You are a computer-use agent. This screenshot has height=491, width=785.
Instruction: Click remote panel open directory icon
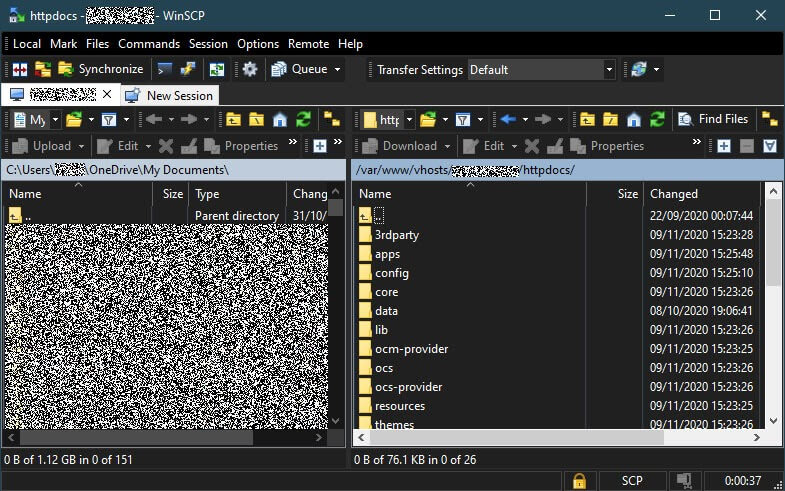pos(428,120)
